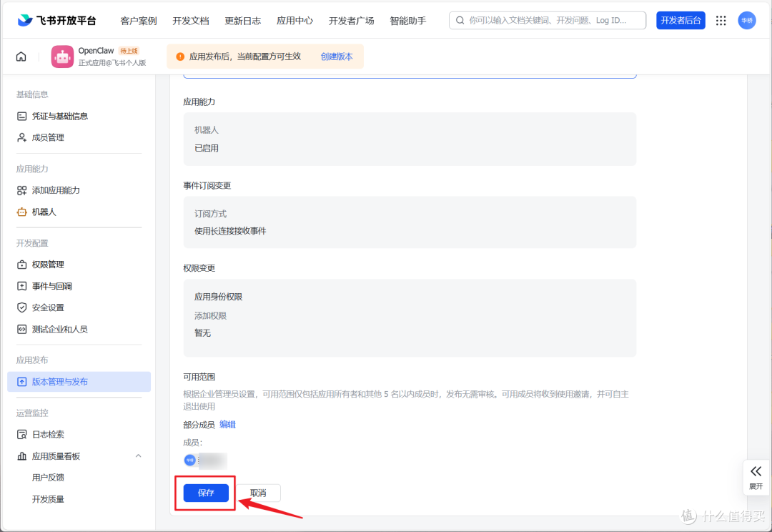Click the 可用范围 section heading
This screenshot has height=532, width=772.
(199, 377)
